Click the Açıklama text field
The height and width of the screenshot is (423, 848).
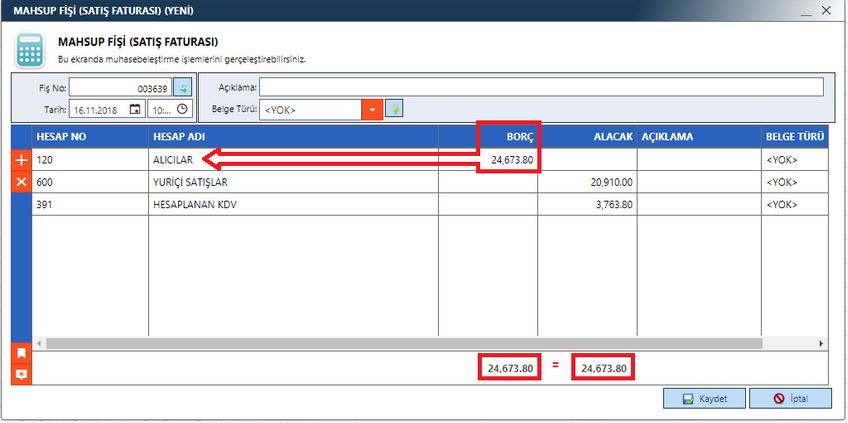[540, 87]
